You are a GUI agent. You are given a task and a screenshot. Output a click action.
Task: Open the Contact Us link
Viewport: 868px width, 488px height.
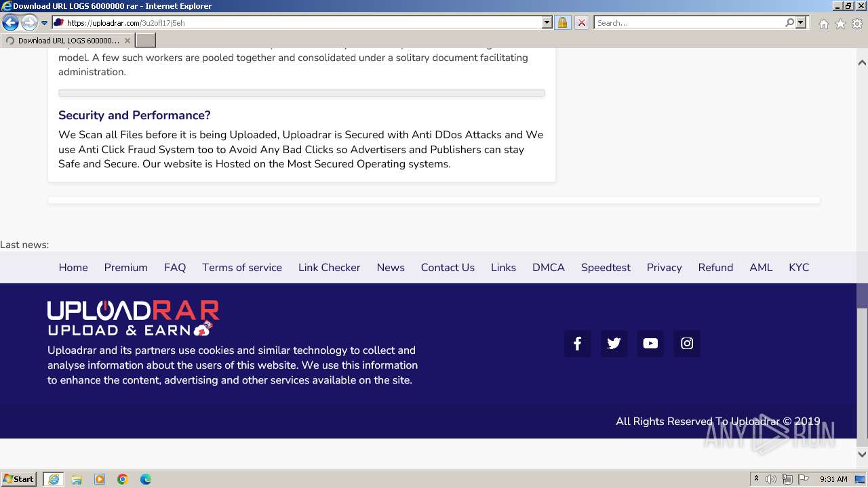tap(448, 268)
